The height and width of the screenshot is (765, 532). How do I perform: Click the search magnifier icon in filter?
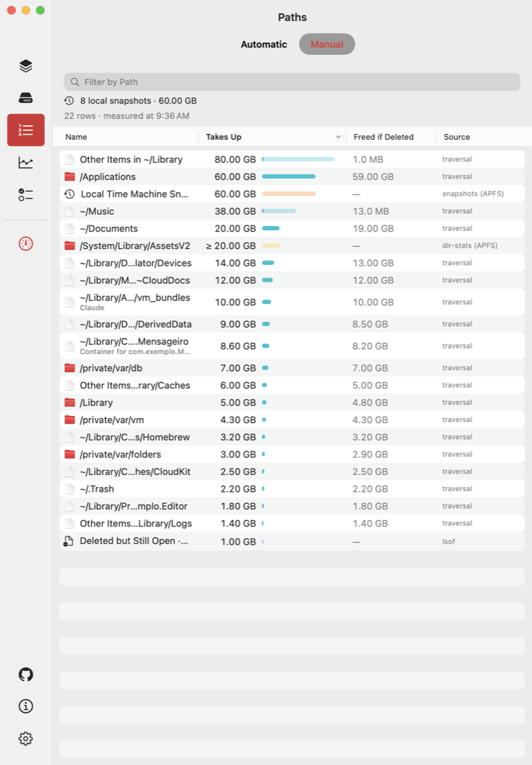[74, 82]
